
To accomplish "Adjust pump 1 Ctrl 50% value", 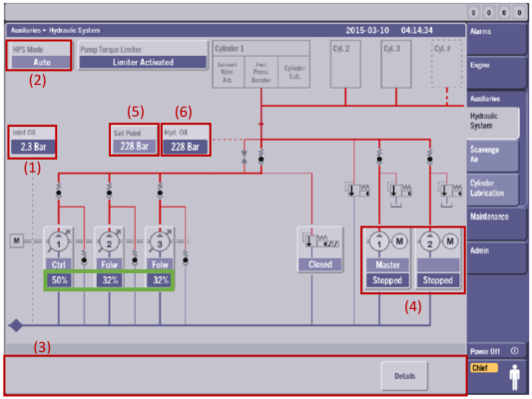I will pyautogui.click(x=59, y=280).
